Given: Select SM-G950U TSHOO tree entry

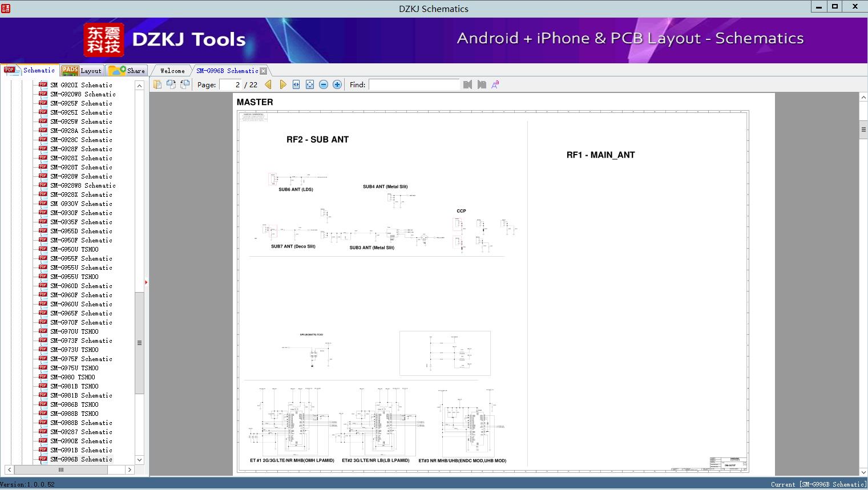Looking at the screenshot, I should tap(74, 249).
